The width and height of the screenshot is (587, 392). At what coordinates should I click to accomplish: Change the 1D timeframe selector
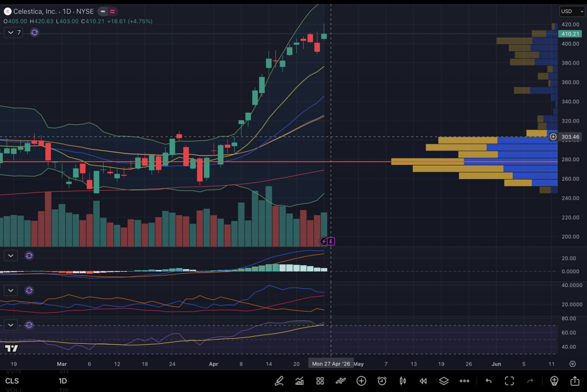tap(63, 381)
